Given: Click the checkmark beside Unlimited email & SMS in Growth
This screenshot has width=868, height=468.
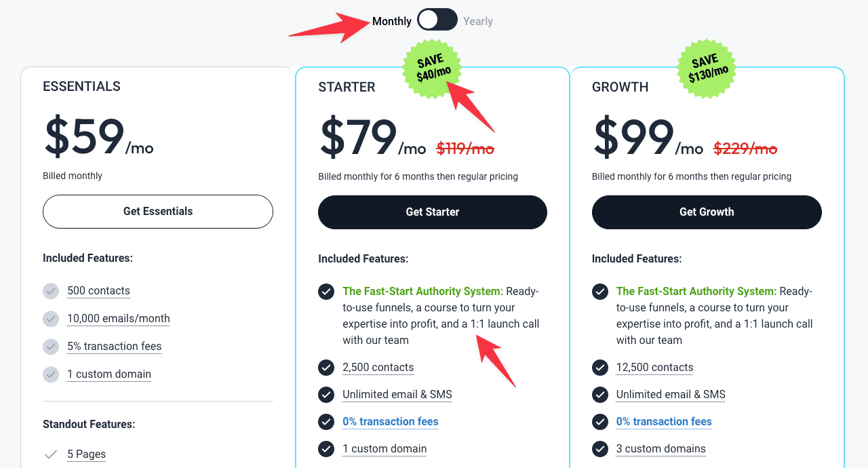Looking at the screenshot, I should 599,394.
